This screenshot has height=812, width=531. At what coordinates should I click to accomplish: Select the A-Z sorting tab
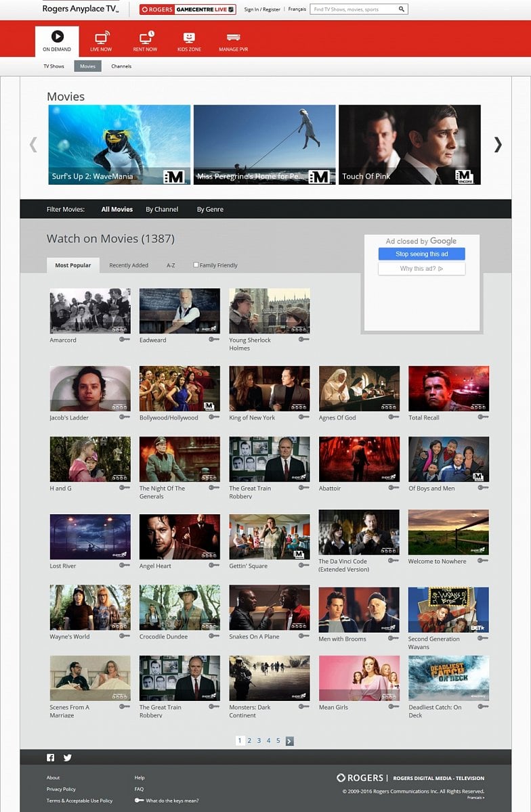(x=171, y=265)
